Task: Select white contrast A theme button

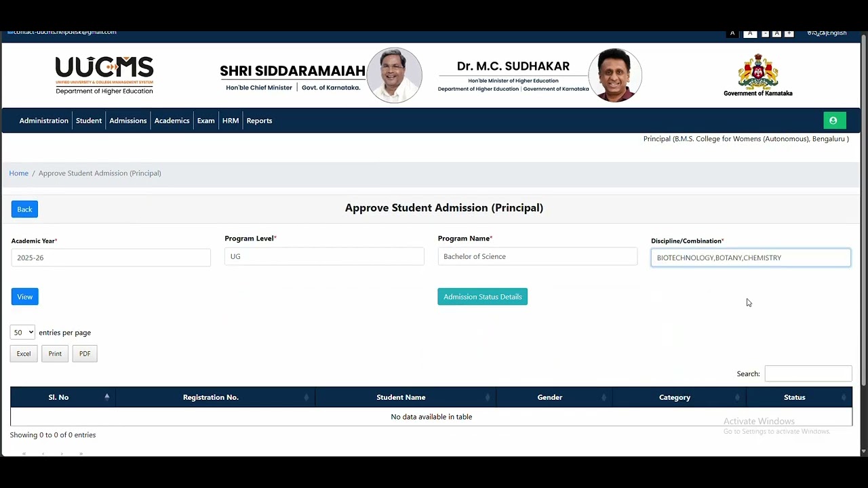Action: pos(750,33)
